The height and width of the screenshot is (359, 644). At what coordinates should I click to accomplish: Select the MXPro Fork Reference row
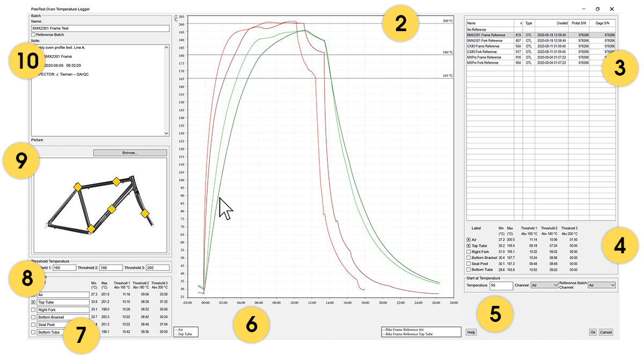tap(540, 63)
